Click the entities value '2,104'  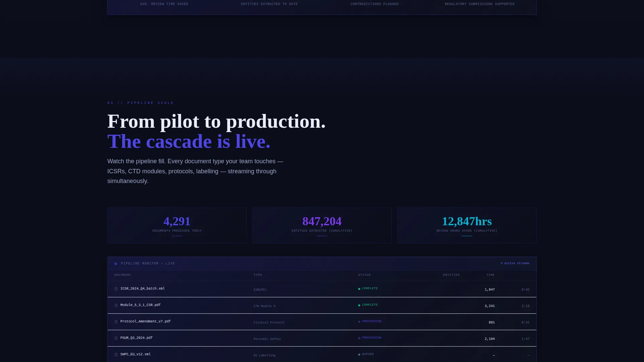click(490, 339)
